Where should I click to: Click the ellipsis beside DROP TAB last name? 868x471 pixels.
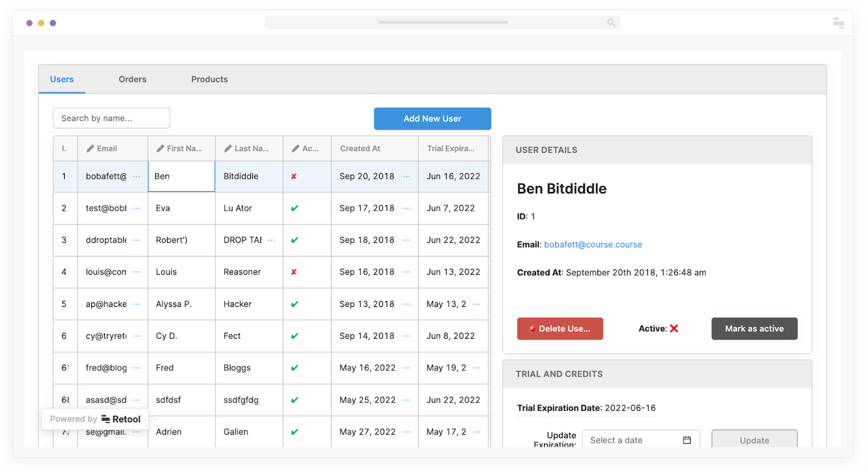271,240
